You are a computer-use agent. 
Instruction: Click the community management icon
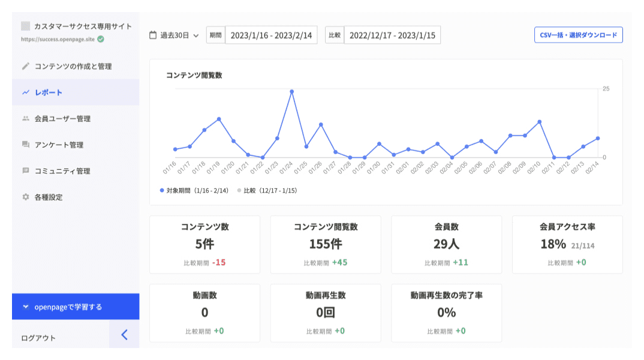(x=25, y=170)
